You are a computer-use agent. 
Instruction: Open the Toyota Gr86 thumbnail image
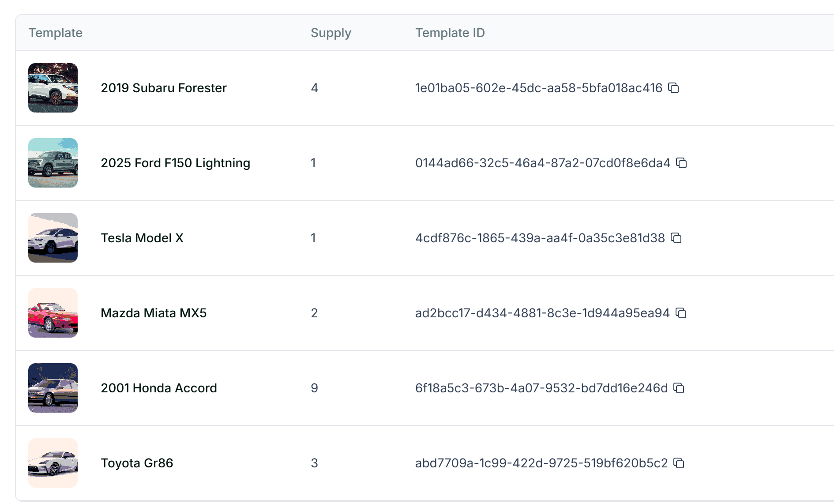coord(53,463)
